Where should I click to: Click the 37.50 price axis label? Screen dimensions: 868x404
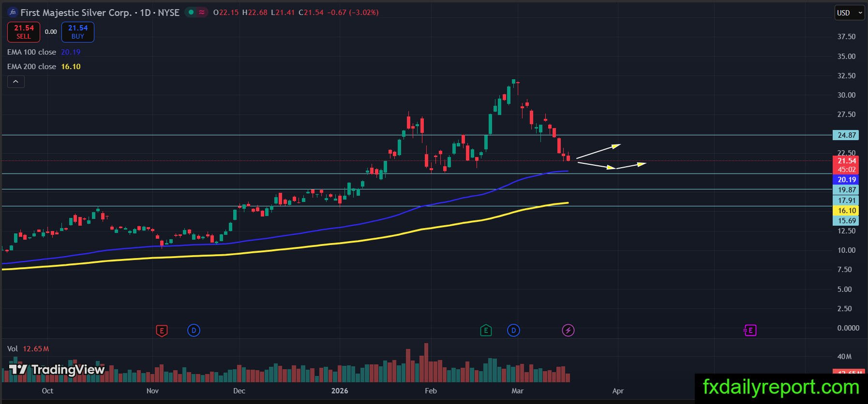[x=846, y=37]
